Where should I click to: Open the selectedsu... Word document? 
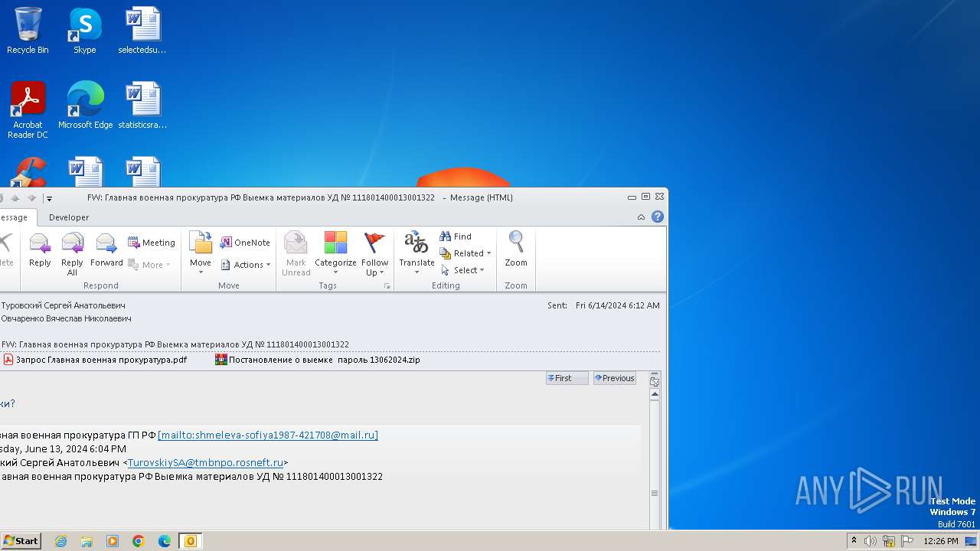[142, 31]
